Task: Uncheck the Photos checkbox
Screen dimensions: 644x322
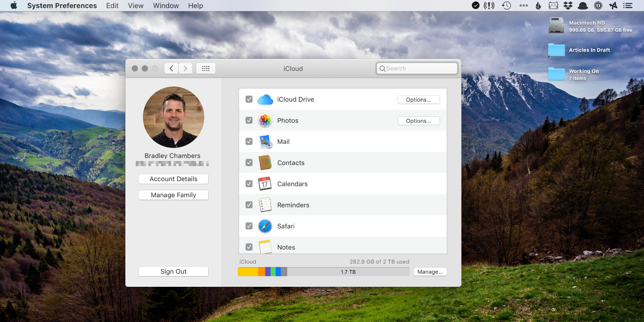Action: click(x=249, y=120)
